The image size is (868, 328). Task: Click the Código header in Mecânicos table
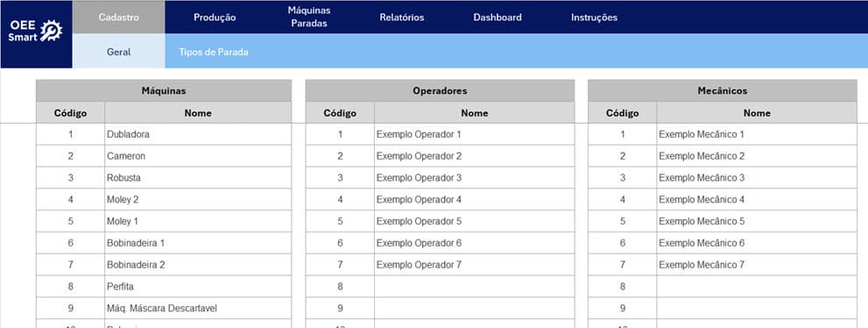pos(622,112)
